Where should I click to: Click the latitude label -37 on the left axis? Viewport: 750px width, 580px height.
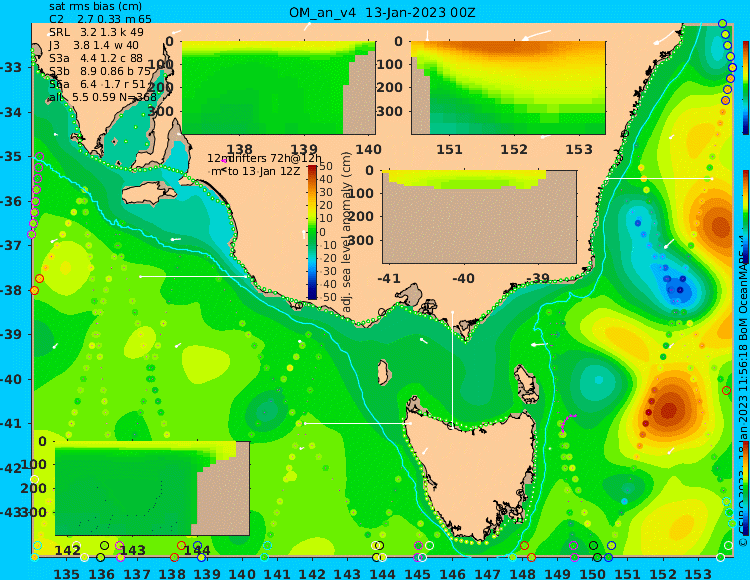pyautogui.click(x=11, y=245)
